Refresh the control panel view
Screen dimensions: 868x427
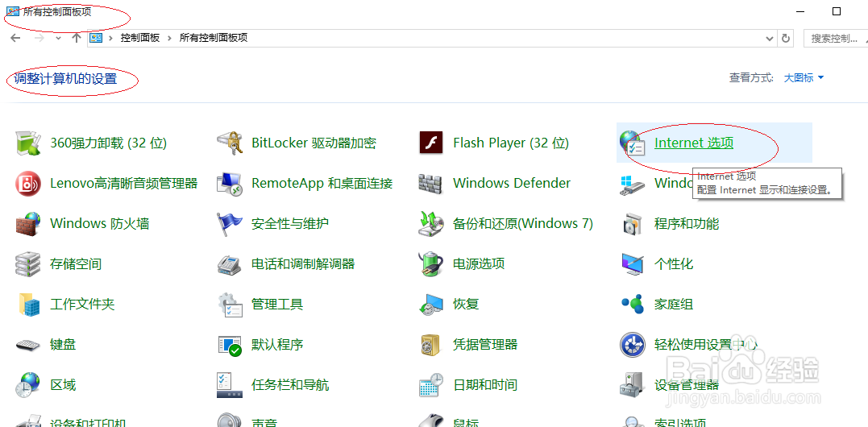coord(786,38)
